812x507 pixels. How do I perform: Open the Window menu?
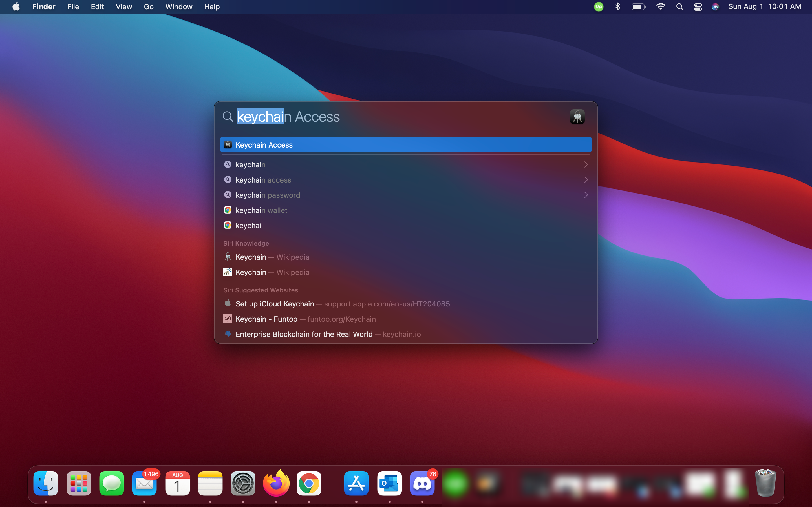178,7
